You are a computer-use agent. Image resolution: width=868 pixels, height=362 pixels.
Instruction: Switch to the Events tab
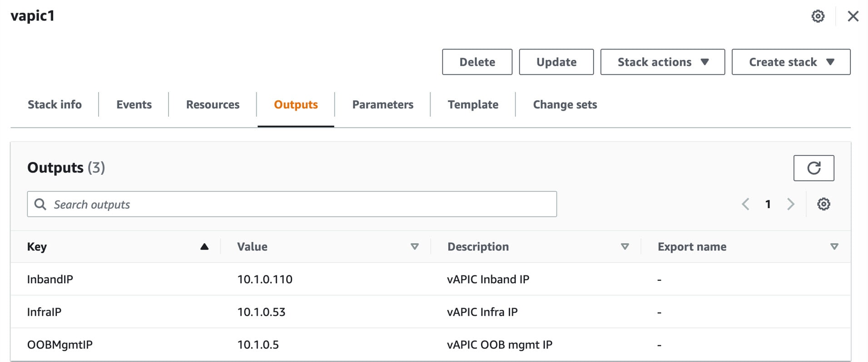[134, 105]
